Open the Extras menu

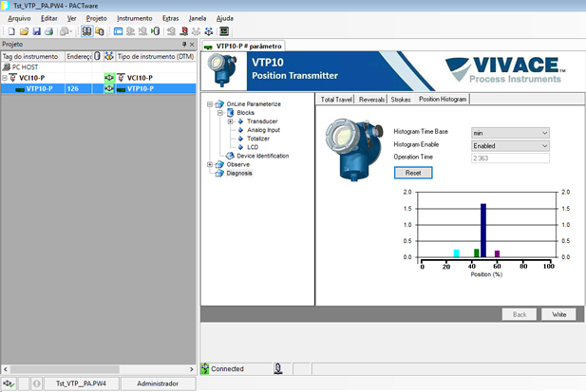[x=170, y=18]
